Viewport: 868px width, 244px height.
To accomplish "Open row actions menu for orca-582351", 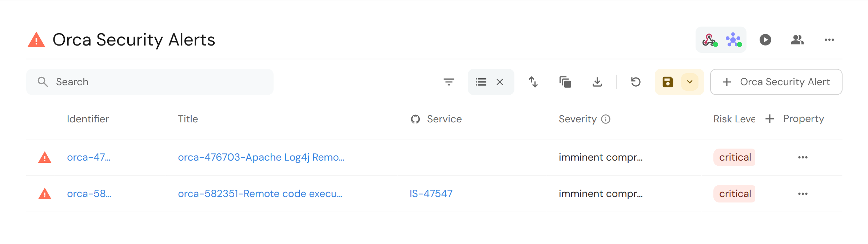I will click(803, 194).
